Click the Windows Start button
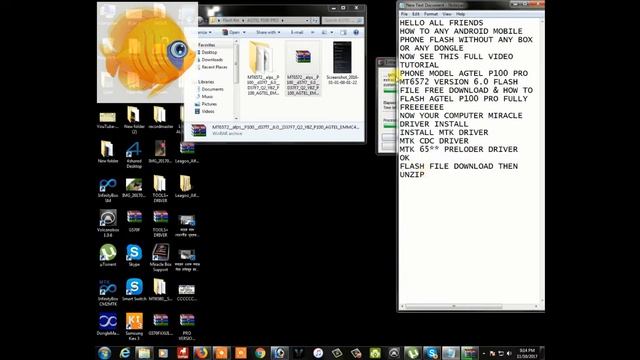Screen dimensions: 640x360 [x=104, y=353]
